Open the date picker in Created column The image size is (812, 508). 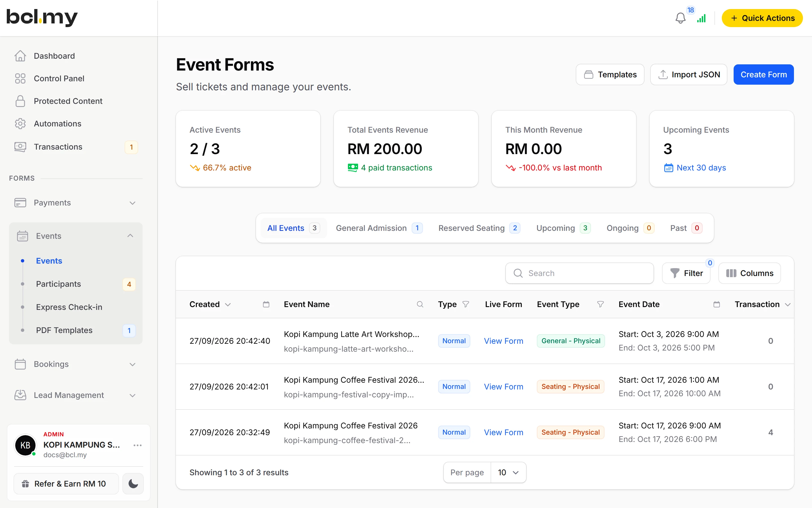(x=266, y=304)
